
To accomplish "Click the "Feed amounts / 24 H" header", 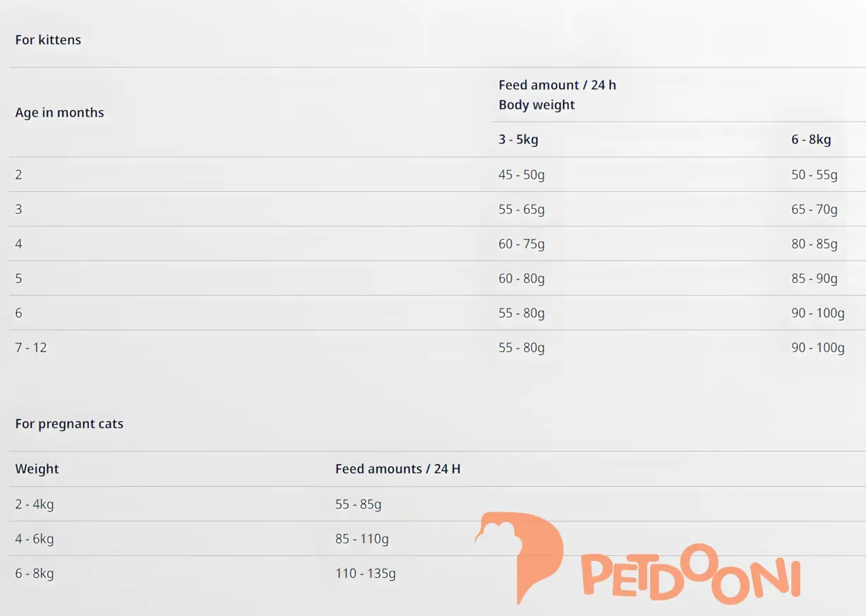I will pyautogui.click(x=397, y=469).
